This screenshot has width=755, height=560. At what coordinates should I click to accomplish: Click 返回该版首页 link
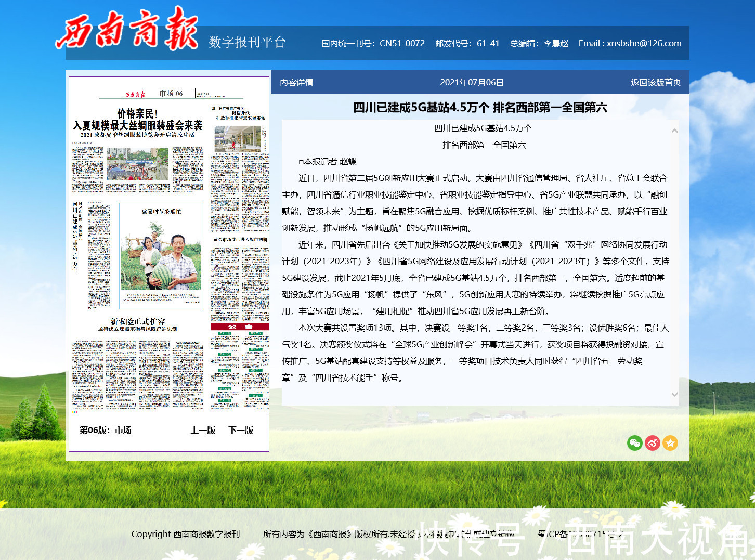pos(656,82)
